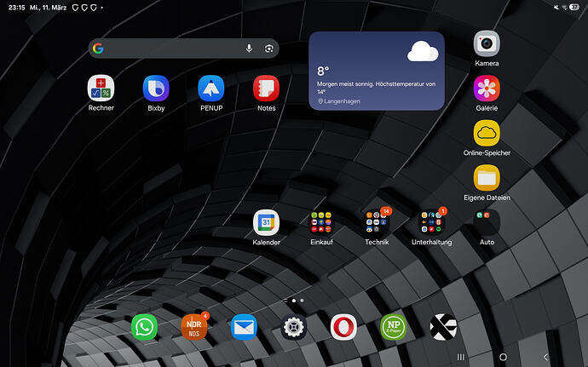The image size is (588, 367).
Task: Launch the Kamera app
Action: tap(487, 43)
